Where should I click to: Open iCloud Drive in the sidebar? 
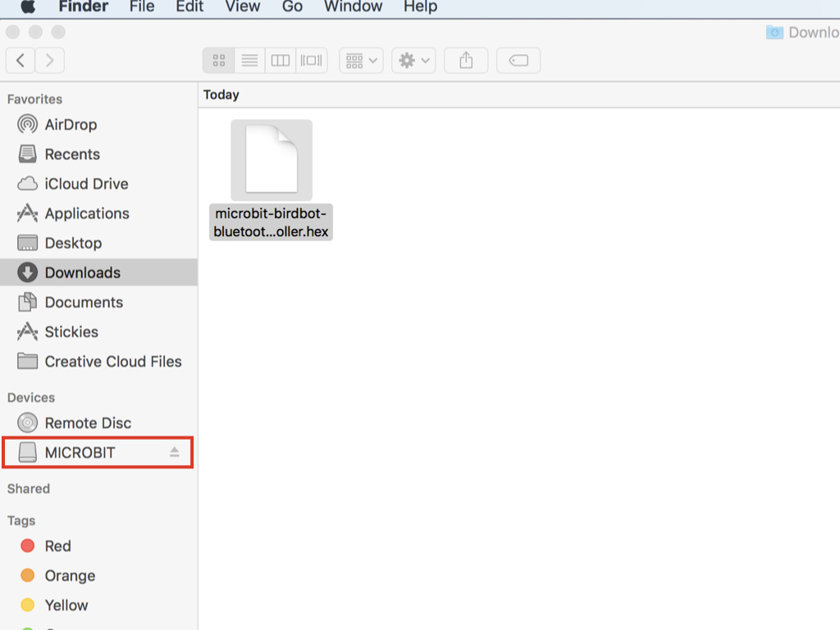pyautogui.click(x=99, y=184)
